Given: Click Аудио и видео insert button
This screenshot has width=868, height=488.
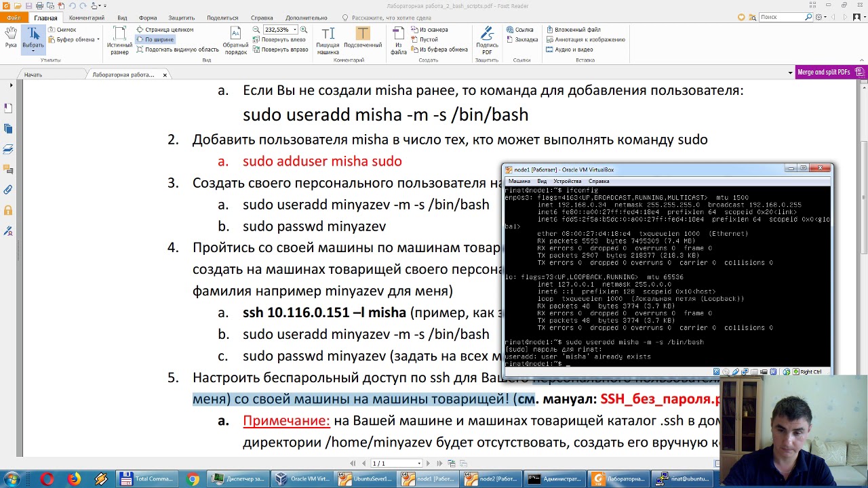Looking at the screenshot, I should (570, 49).
